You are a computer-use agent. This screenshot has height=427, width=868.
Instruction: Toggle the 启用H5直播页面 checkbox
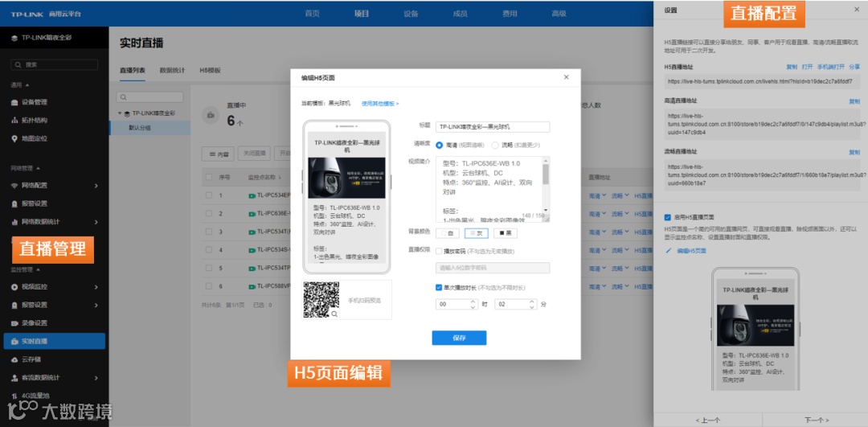pos(668,217)
